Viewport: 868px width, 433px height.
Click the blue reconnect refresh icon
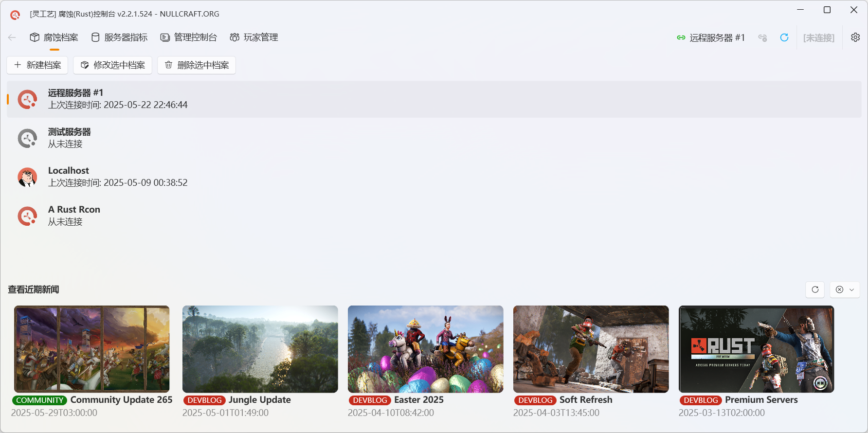click(784, 37)
